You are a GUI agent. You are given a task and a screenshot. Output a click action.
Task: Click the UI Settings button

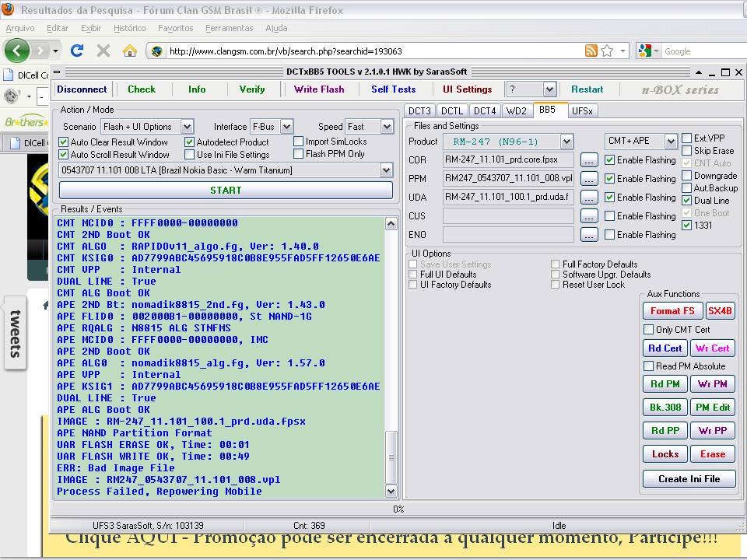pos(467,89)
